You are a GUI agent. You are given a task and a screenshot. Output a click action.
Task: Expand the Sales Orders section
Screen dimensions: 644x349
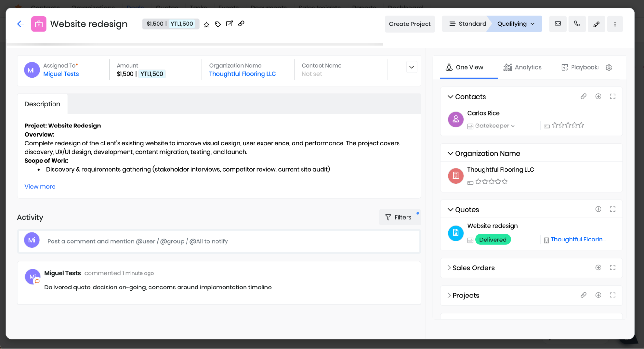(x=449, y=268)
